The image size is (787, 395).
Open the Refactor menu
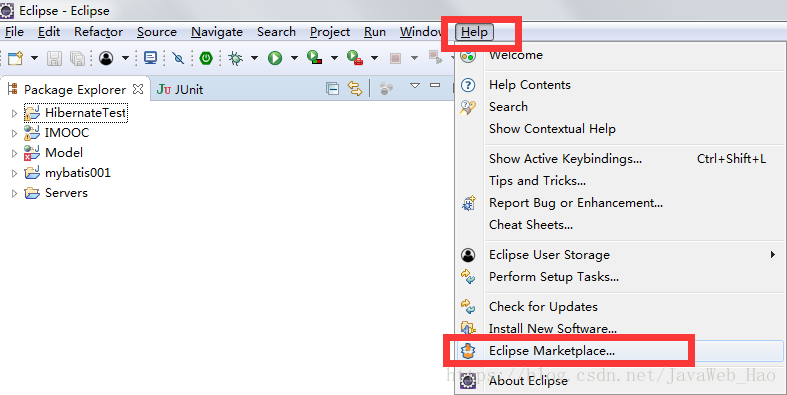point(98,32)
